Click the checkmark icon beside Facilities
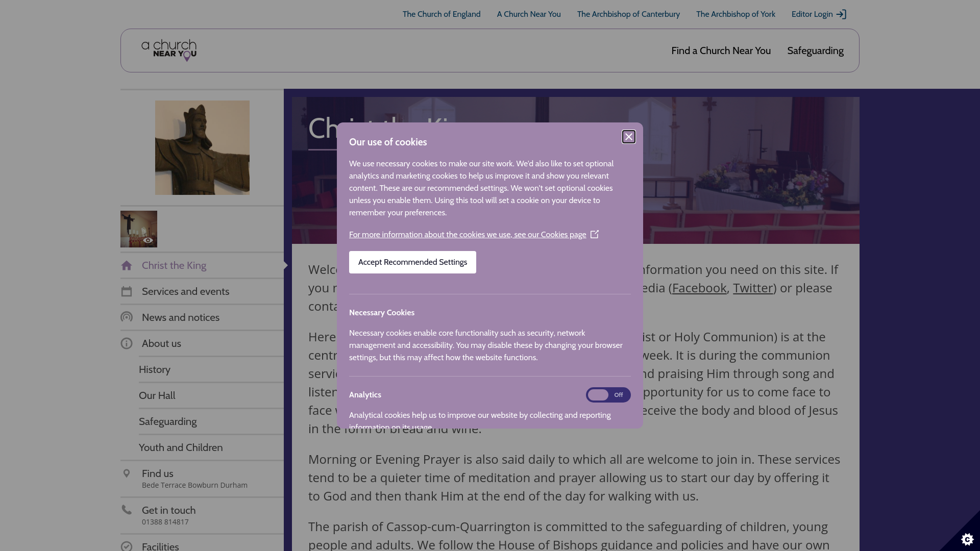Screen dimensions: 980x551 (x=127, y=546)
